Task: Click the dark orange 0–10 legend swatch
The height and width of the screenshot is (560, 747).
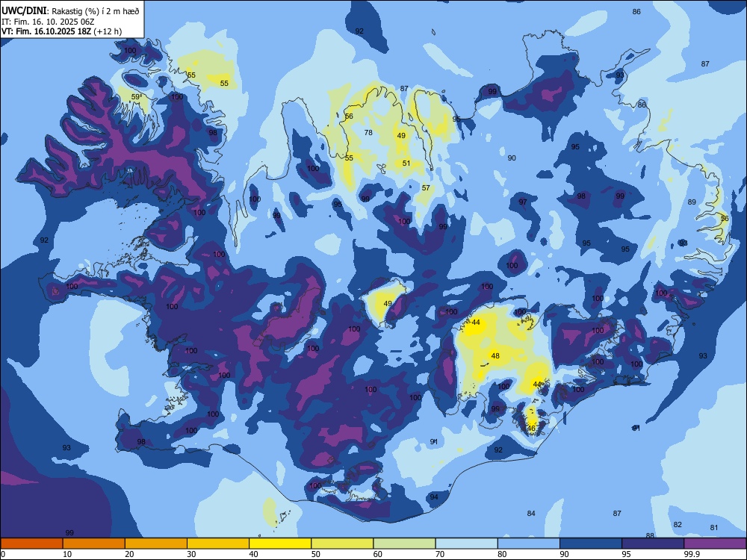Action: [x=31, y=544]
